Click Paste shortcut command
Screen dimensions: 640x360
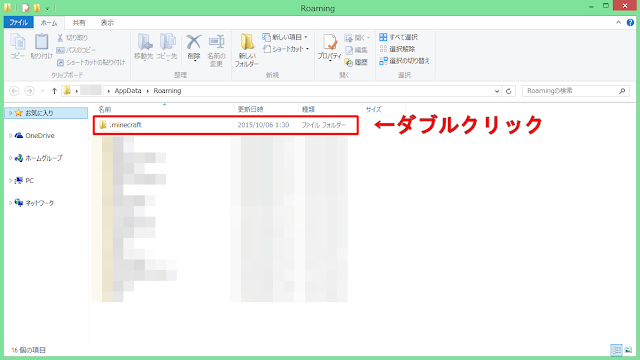91,62
